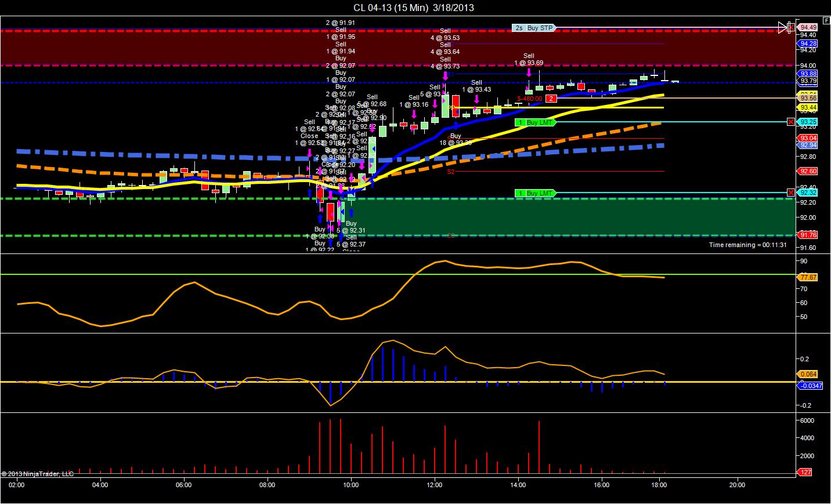Click the yellow 93.44 price marker
Image resolution: width=831 pixels, height=504 pixels.
point(808,108)
